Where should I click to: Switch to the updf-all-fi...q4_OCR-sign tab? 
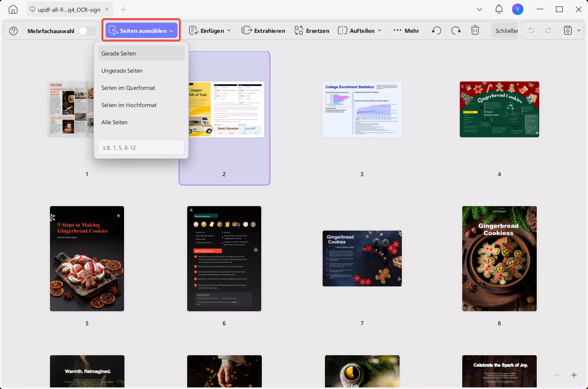coord(69,10)
